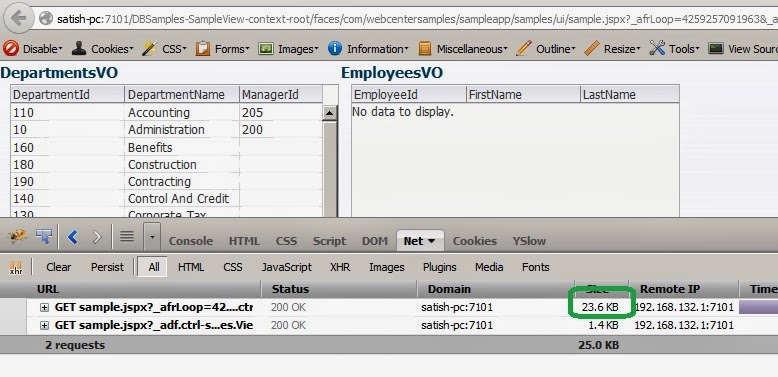This screenshot has width=778, height=377.
Task: Expand the GET sample.jspx?_adf.ctrl request
Action: [44, 325]
